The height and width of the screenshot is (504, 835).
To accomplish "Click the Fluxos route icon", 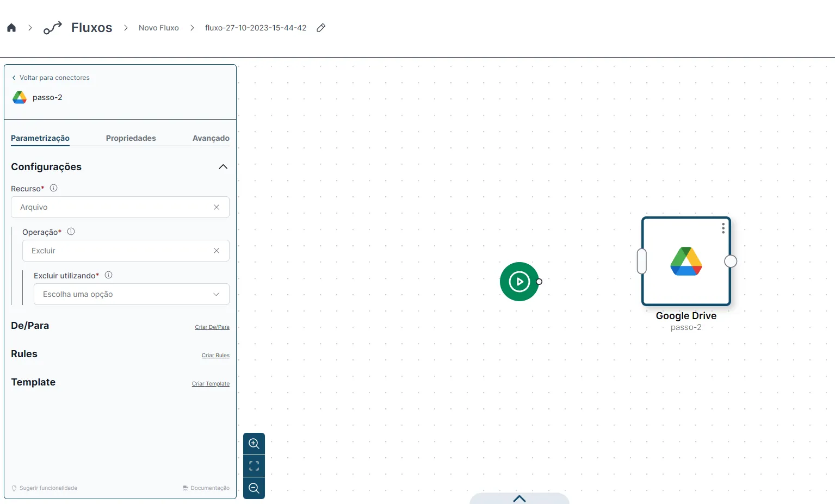I will (53, 28).
